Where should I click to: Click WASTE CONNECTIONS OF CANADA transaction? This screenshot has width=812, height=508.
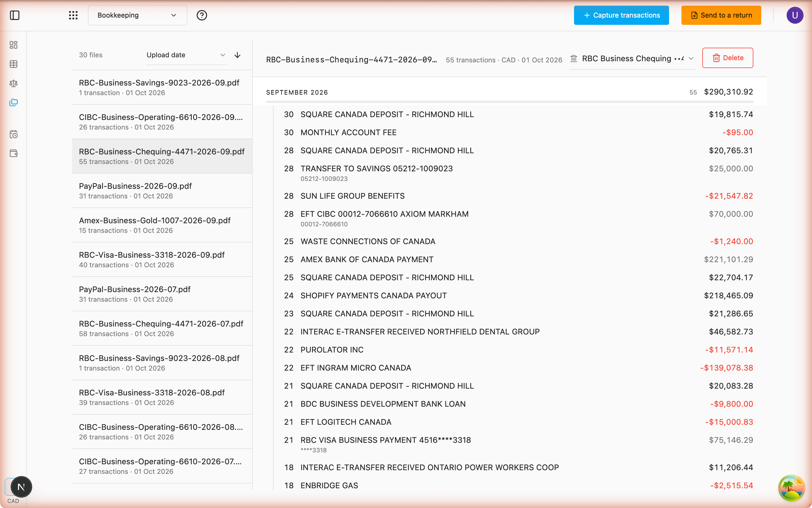[x=518, y=241]
